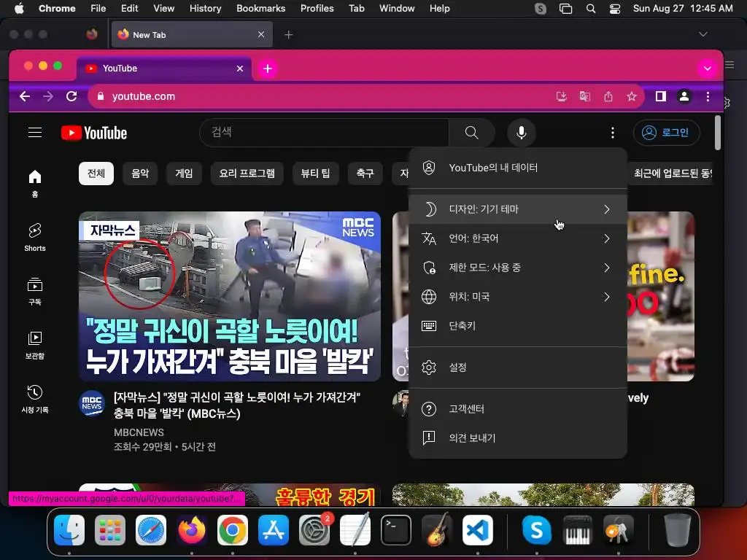
Task: Click the site lock icon in address bar
Action: click(100, 96)
